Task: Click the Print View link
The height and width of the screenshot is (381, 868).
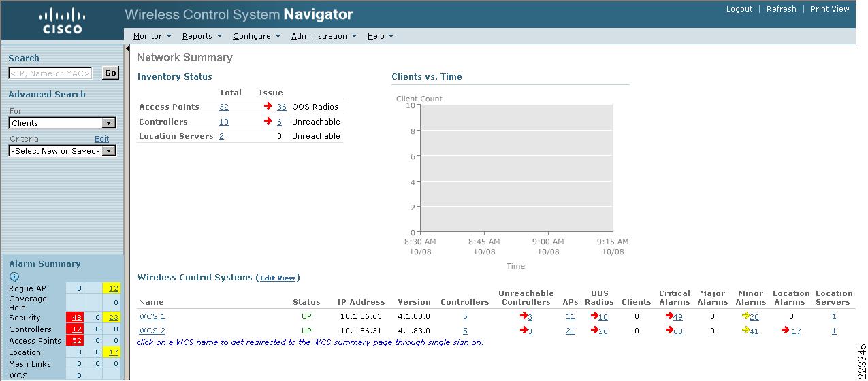Action: [x=830, y=9]
